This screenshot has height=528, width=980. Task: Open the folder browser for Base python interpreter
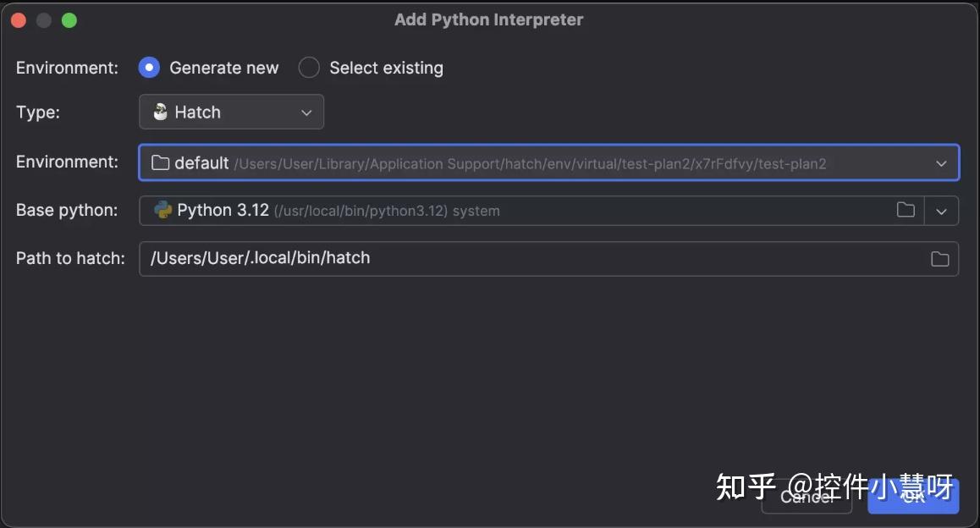[906, 210]
